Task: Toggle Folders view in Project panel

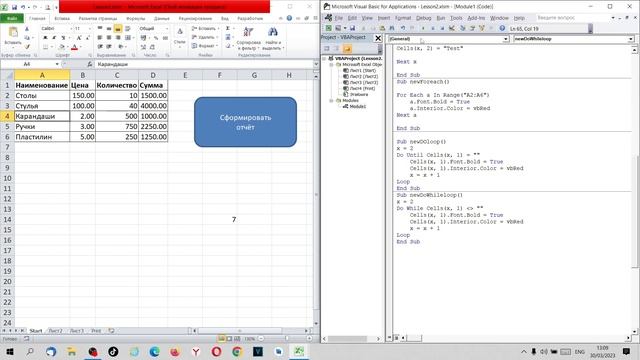Action: point(347,49)
